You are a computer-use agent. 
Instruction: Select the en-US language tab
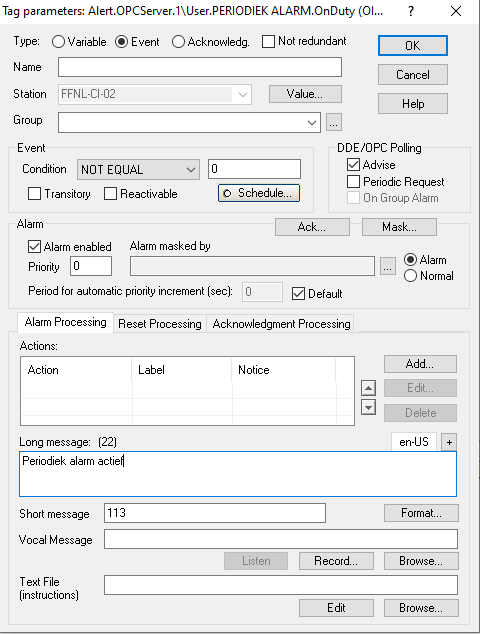pos(414,442)
